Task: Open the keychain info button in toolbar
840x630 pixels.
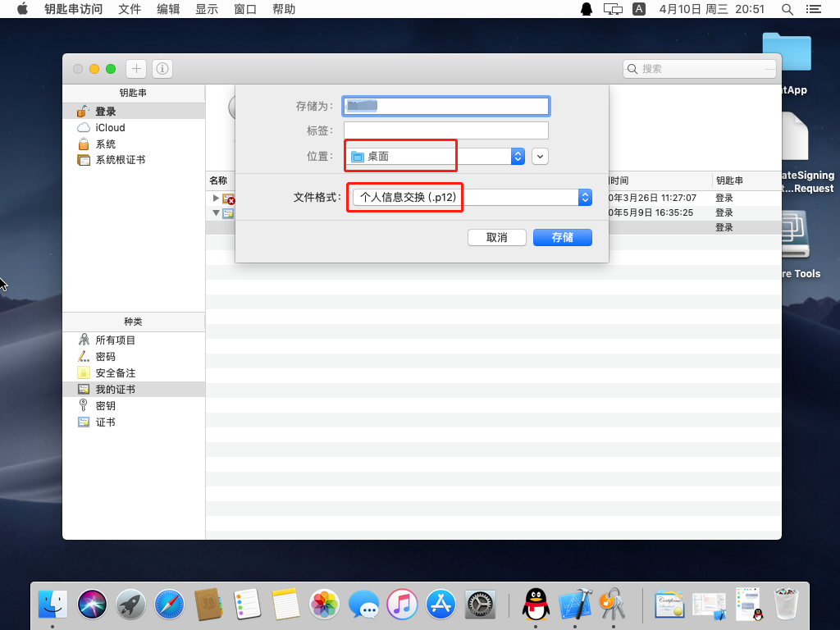Action: [x=162, y=69]
